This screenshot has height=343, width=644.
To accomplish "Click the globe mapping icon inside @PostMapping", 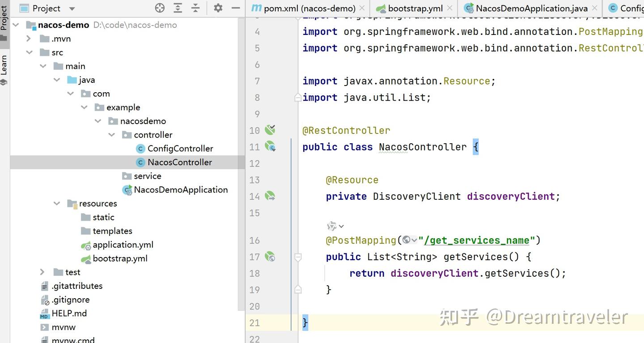I will tap(407, 240).
